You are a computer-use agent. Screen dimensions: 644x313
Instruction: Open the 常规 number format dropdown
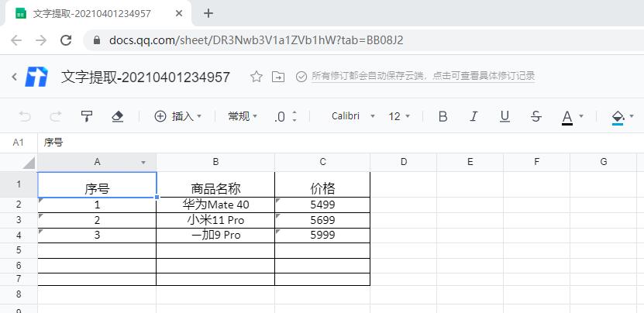[243, 117]
